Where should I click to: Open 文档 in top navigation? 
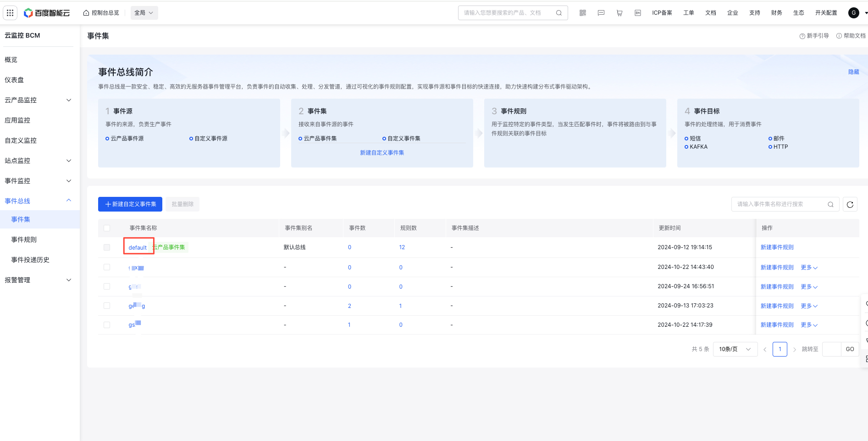click(711, 13)
